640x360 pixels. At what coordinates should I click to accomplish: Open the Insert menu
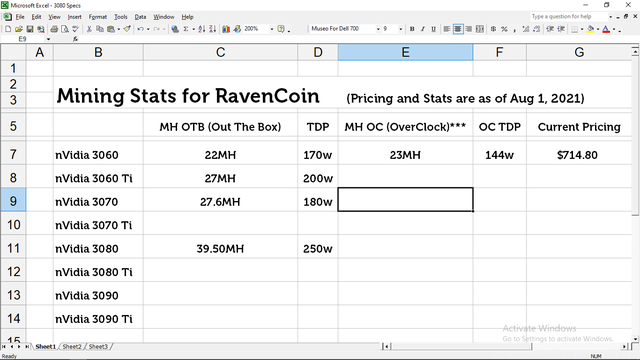[74, 17]
